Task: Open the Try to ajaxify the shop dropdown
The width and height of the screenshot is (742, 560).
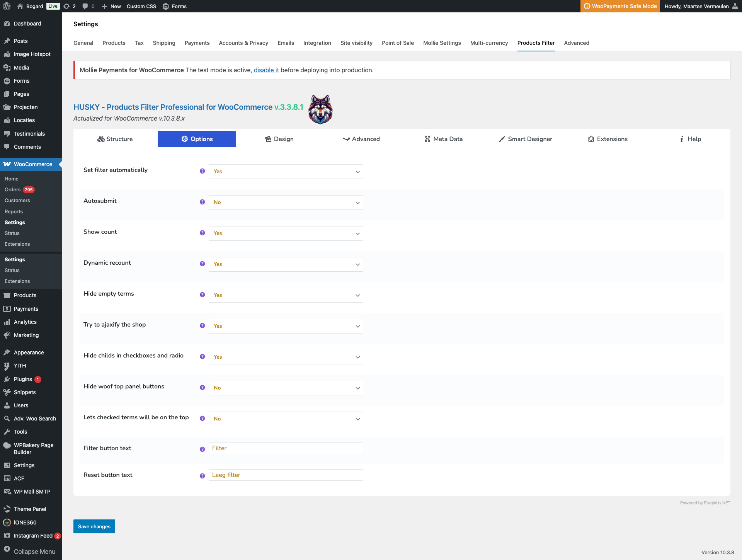Action: (x=286, y=326)
